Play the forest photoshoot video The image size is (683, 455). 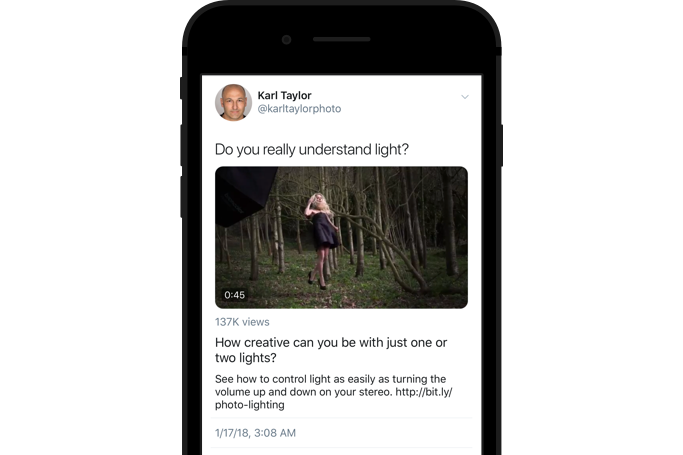coord(341,237)
